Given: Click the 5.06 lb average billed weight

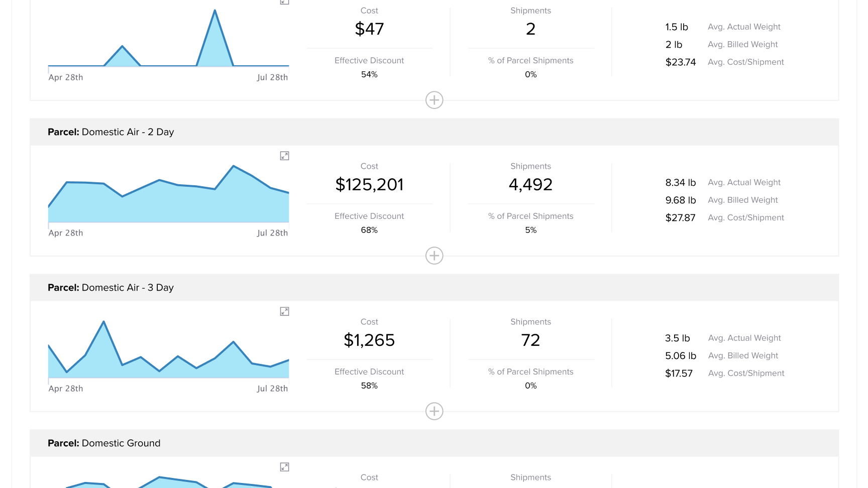Looking at the screenshot, I should tap(681, 355).
